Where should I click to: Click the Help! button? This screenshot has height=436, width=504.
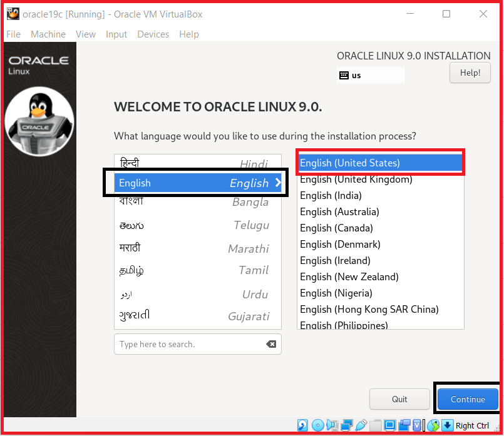470,73
